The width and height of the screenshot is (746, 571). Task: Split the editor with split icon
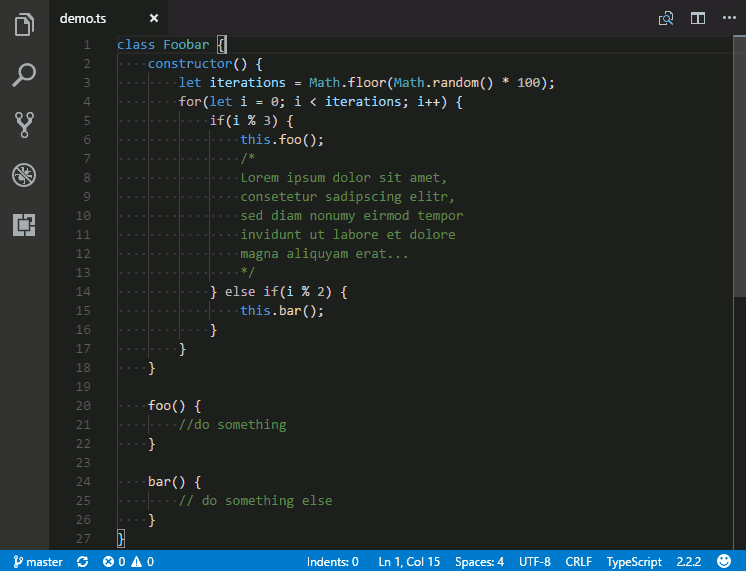[x=697, y=18]
